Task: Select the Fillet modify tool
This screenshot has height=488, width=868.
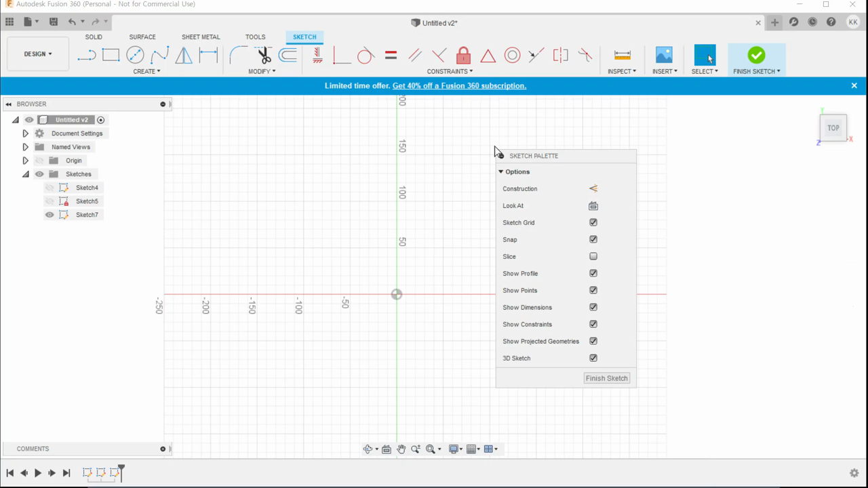Action: click(x=238, y=56)
